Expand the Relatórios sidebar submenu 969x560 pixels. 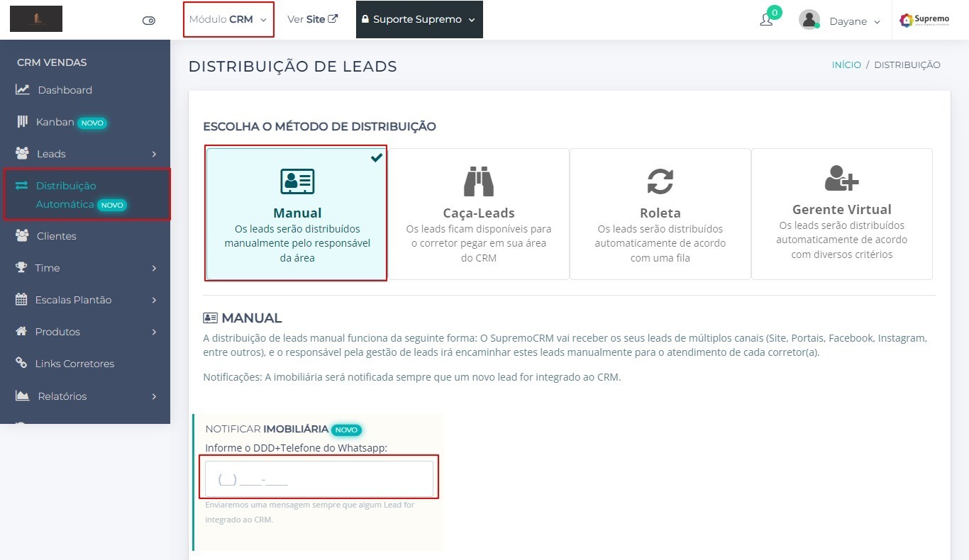pos(85,396)
